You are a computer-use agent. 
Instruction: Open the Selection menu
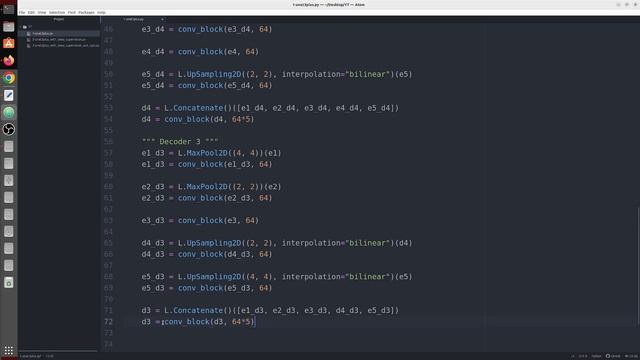57,12
